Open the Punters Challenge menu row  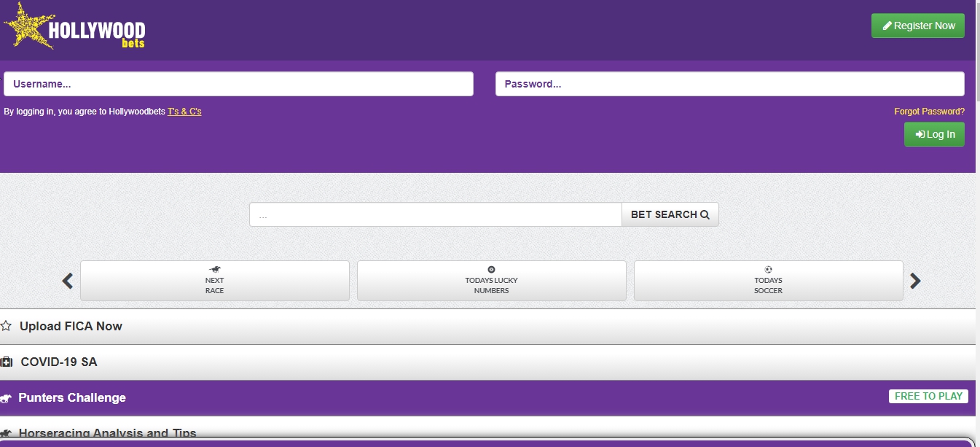(x=487, y=398)
